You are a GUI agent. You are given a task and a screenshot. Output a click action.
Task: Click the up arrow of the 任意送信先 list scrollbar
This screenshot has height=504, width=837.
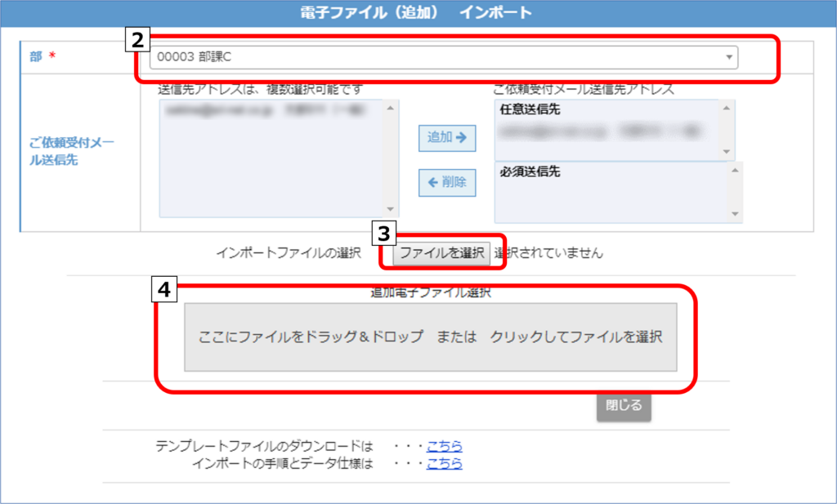click(725, 107)
